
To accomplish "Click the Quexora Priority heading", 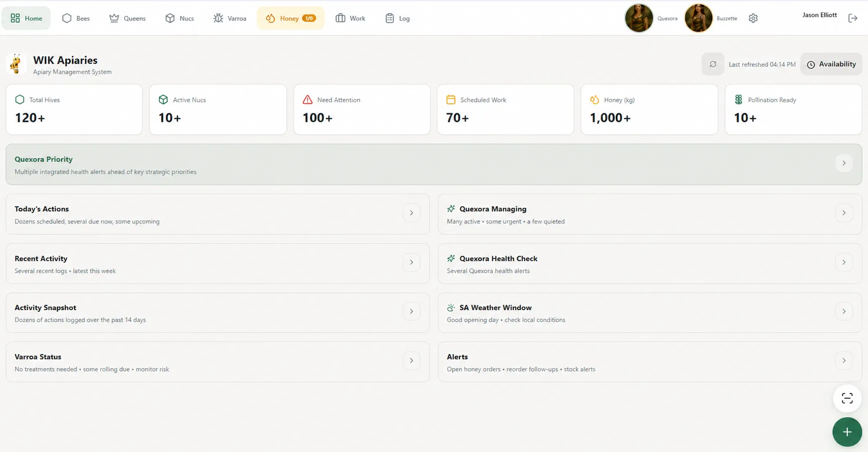I will point(43,159).
